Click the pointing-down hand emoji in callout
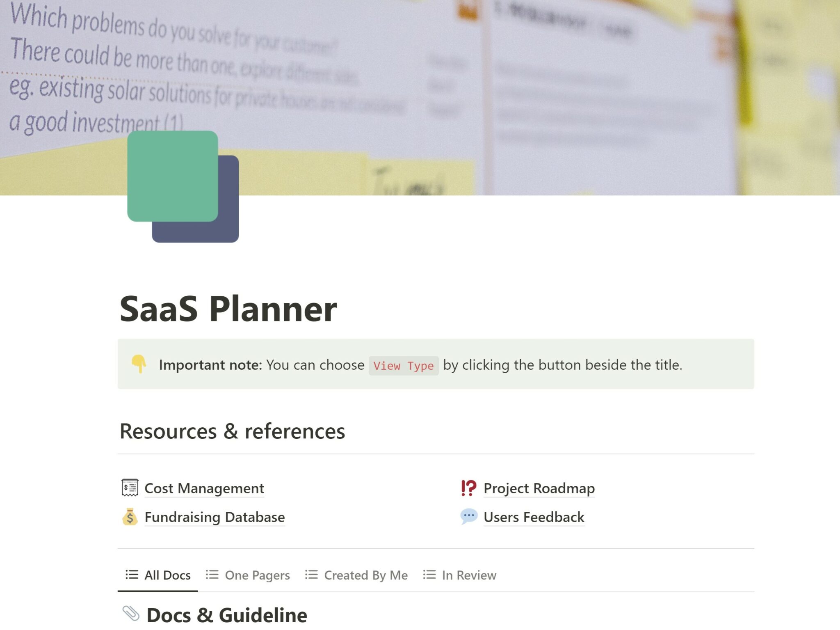Screen dimensions: 840x630 tap(139, 364)
